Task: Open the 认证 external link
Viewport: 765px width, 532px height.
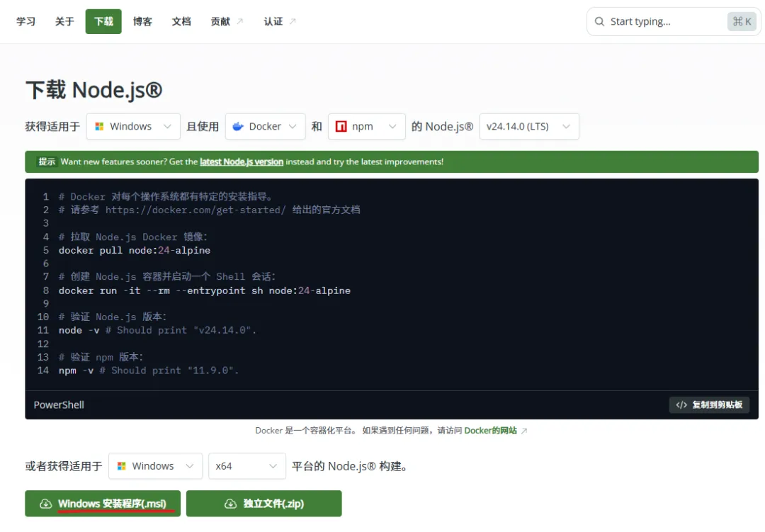Action: click(x=279, y=21)
